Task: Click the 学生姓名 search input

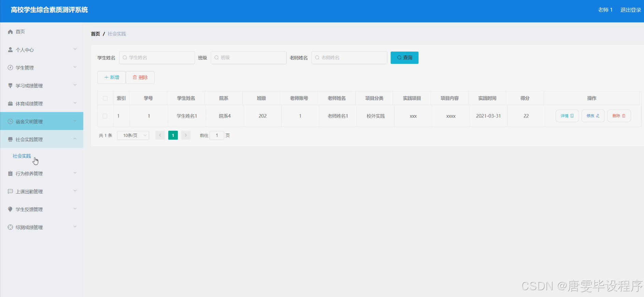Action: tap(157, 58)
